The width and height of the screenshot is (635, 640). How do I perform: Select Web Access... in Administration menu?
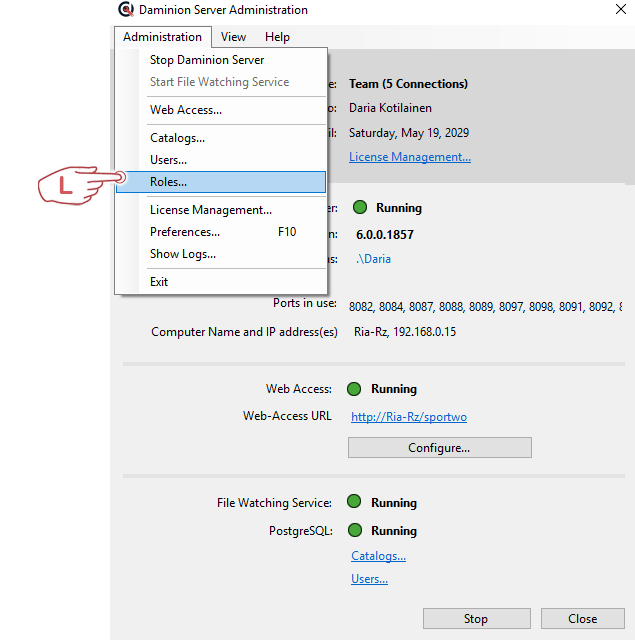point(221,110)
